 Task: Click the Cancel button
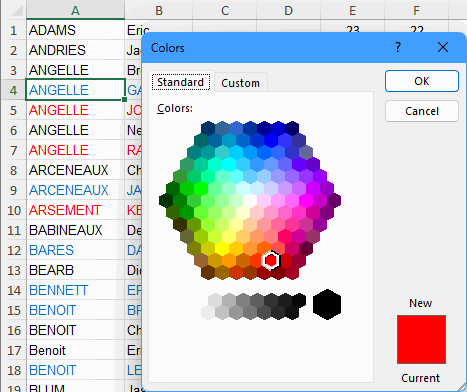point(422,111)
